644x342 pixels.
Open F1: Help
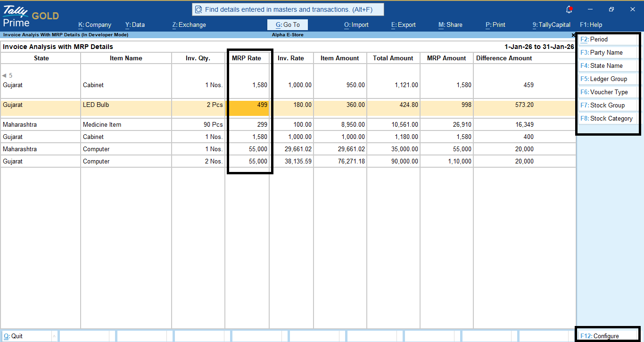[x=591, y=25]
